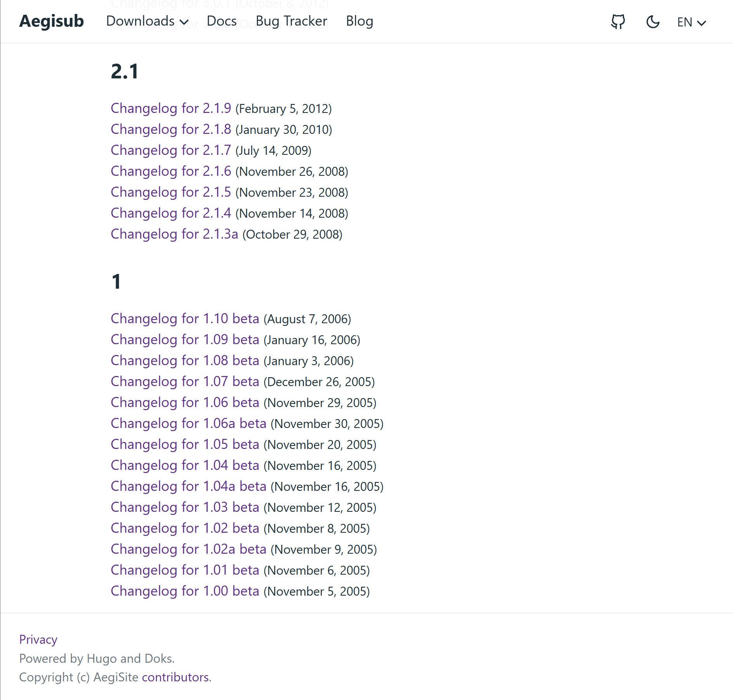Expand the Downloads menu
This screenshot has height=700, width=733.
pyautogui.click(x=147, y=21)
